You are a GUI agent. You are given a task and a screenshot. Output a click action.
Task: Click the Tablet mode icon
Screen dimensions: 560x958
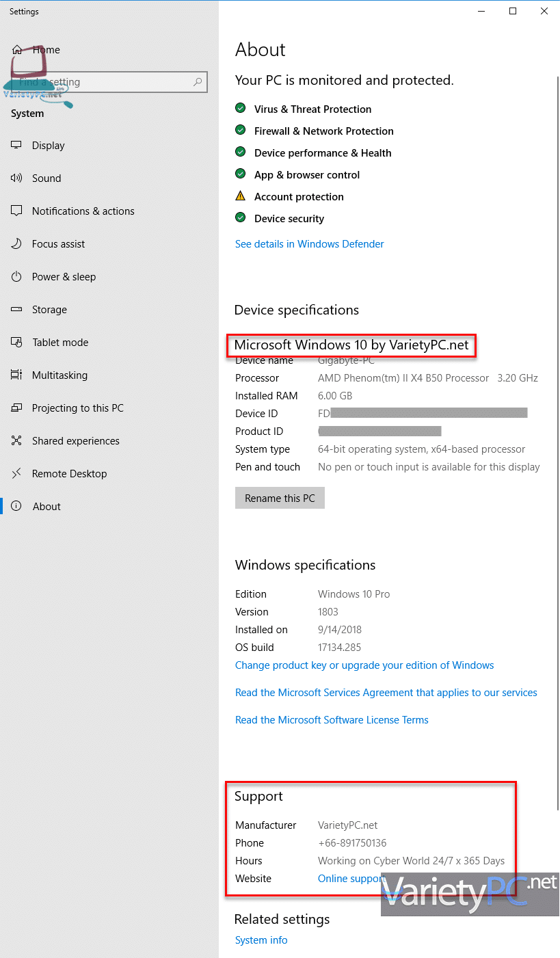17,343
